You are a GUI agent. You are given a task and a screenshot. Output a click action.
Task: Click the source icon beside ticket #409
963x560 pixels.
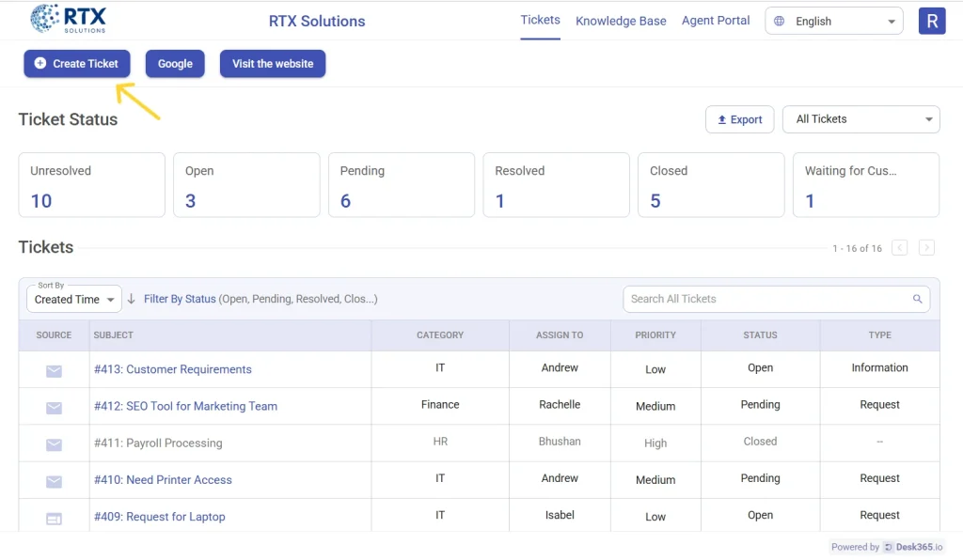53,516
